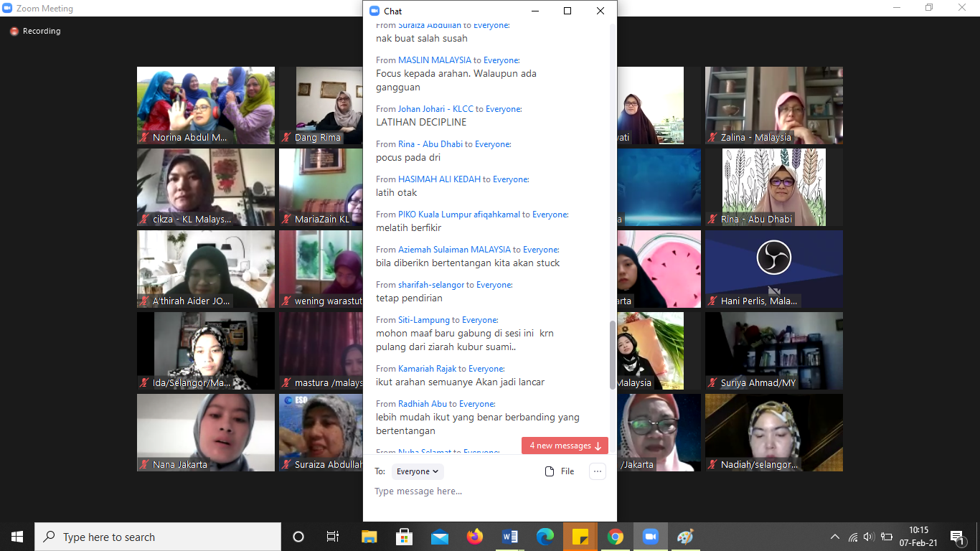
Task: Show hidden icons in the system tray
Action: tap(834, 537)
